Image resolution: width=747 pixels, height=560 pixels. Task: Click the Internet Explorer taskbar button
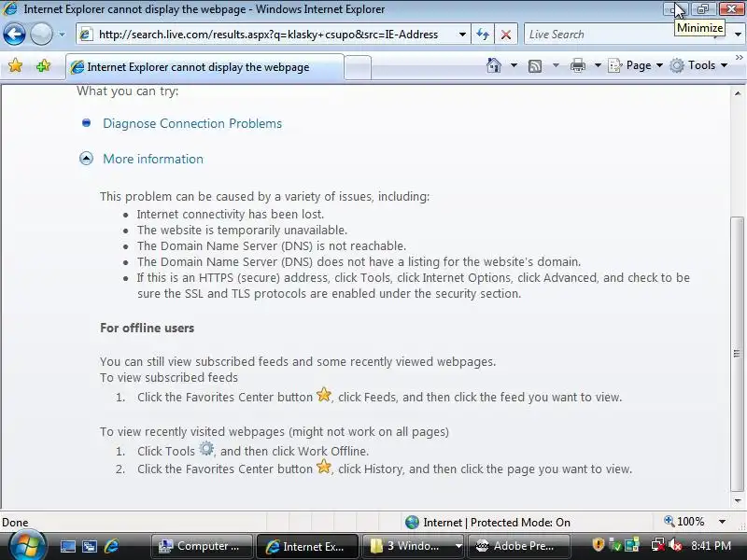(307, 546)
